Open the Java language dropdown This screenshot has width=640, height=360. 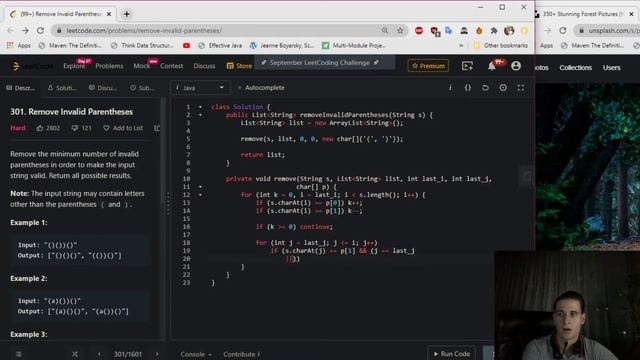pyautogui.click(x=200, y=88)
